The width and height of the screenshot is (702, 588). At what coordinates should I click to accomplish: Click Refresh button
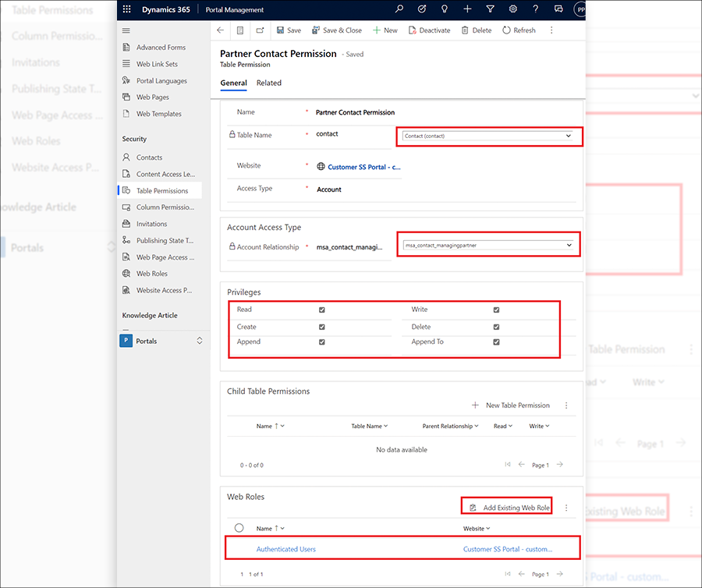519,30
